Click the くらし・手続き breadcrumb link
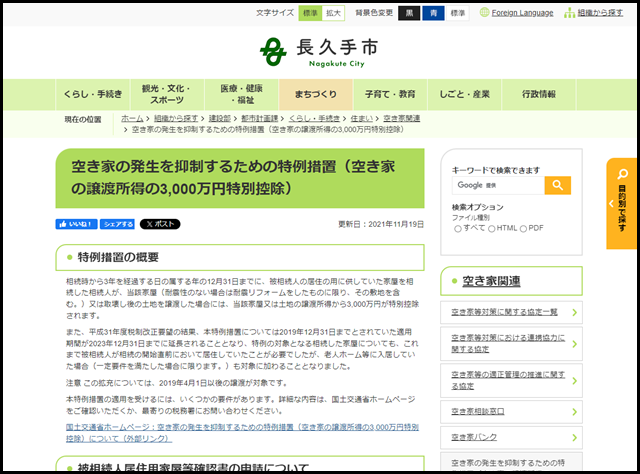 (x=314, y=118)
